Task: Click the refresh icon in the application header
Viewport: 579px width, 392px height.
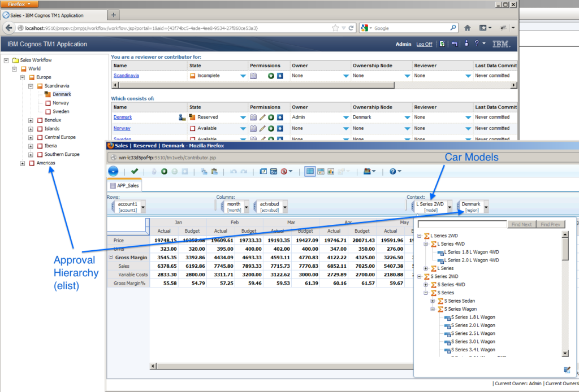Action: pyautogui.click(x=442, y=43)
